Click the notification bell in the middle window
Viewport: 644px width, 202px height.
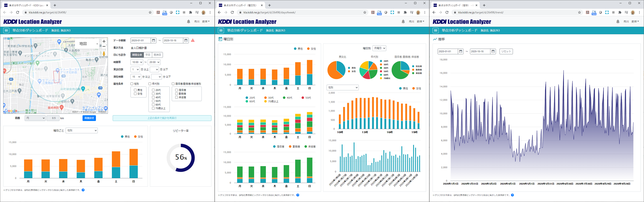[403, 22]
